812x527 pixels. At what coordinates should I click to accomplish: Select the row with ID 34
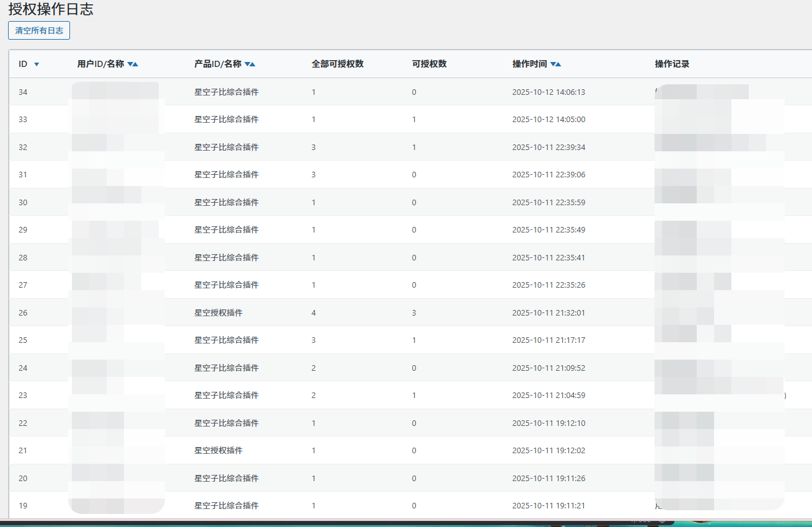(x=23, y=92)
